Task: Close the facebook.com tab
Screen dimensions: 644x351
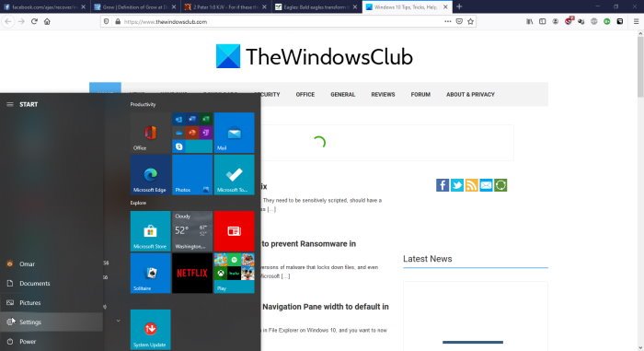Action: coord(84,7)
